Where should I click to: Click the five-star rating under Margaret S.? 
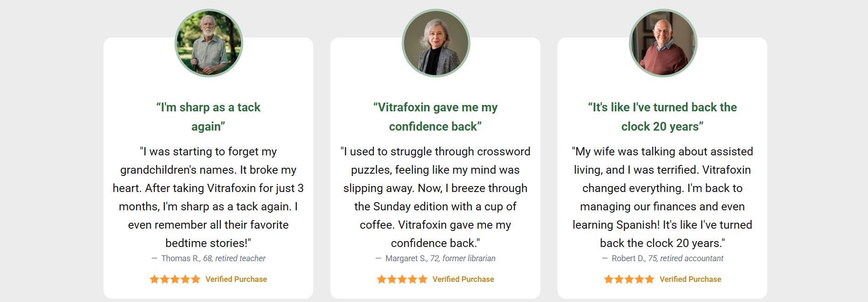pos(402,279)
